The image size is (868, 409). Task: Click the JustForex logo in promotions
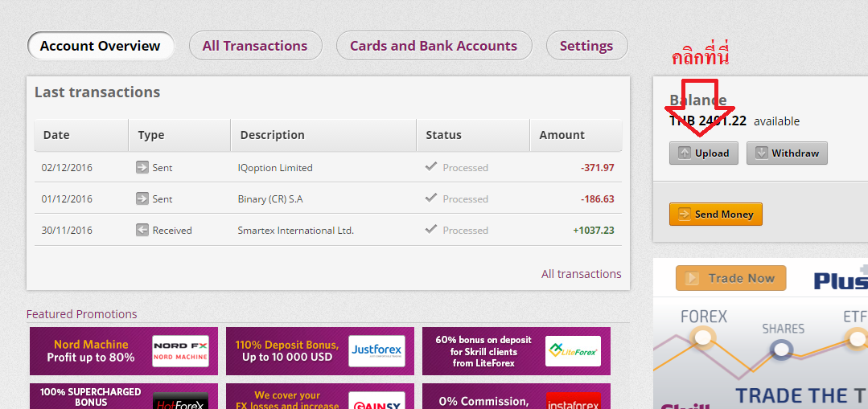[376, 351]
